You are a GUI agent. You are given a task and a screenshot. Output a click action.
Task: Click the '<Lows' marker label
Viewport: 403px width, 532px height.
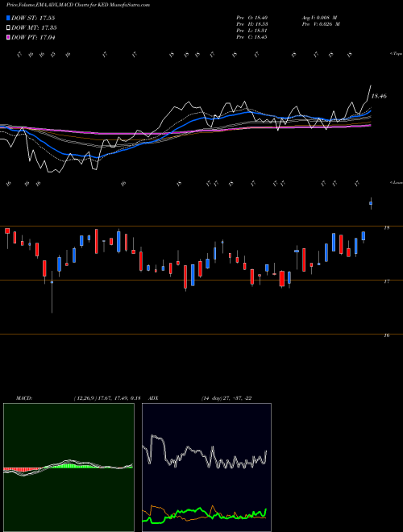coord(397,182)
